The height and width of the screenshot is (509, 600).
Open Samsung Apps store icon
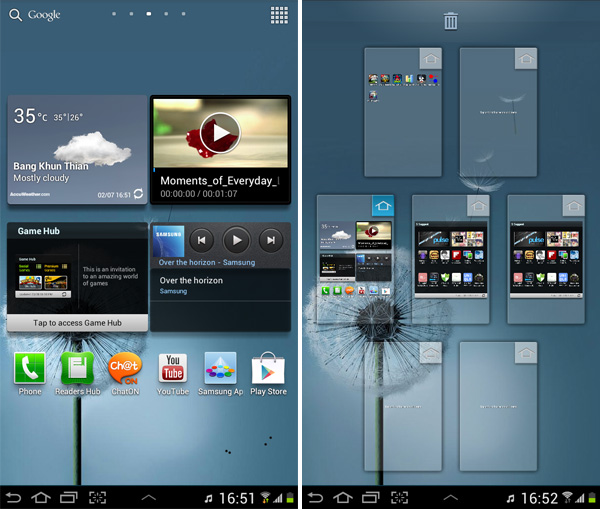tap(220, 369)
